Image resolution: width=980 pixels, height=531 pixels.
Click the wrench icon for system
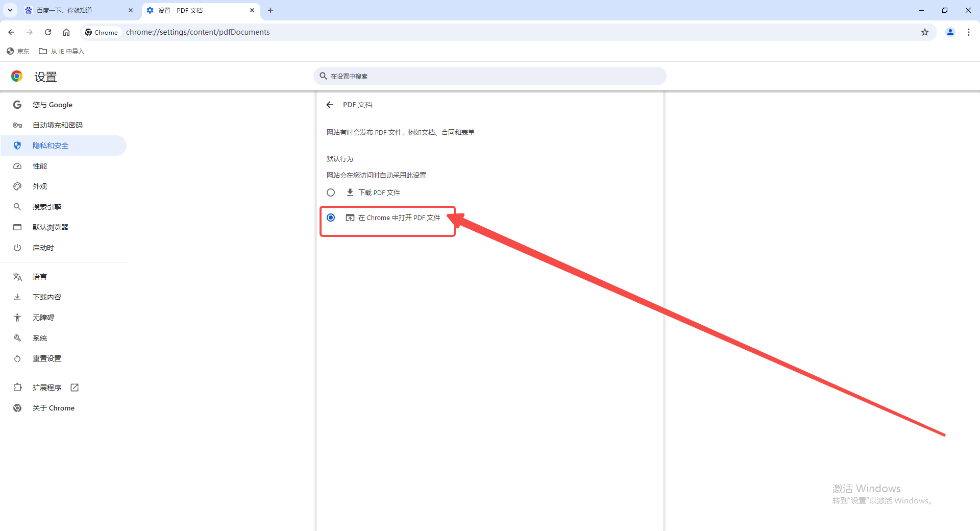coord(17,338)
